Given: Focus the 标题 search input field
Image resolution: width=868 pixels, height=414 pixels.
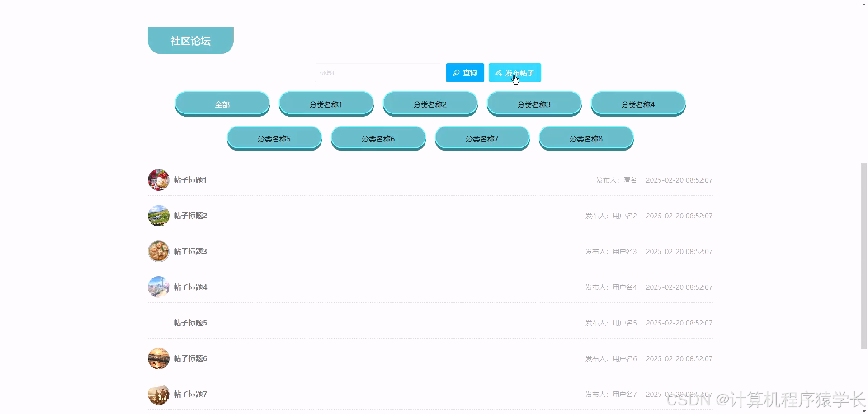Looking at the screenshot, I should (x=378, y=73).
